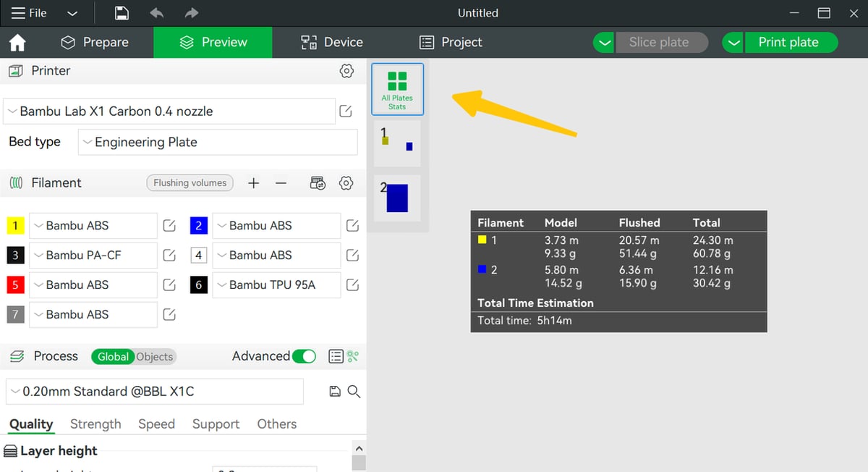Open filament 3 Bambu PA-CF dropdown
Image resolution: width=868 pixels, height=472 pixels.
[93, 256]
